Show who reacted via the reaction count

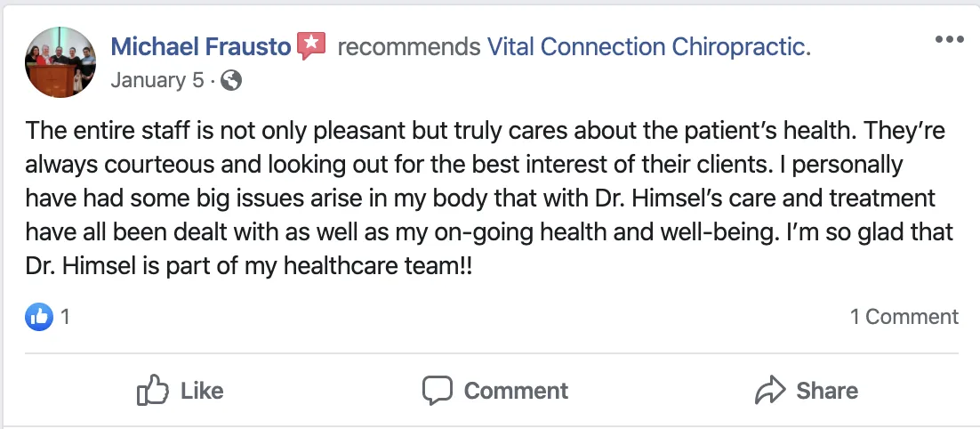[65, 316]
